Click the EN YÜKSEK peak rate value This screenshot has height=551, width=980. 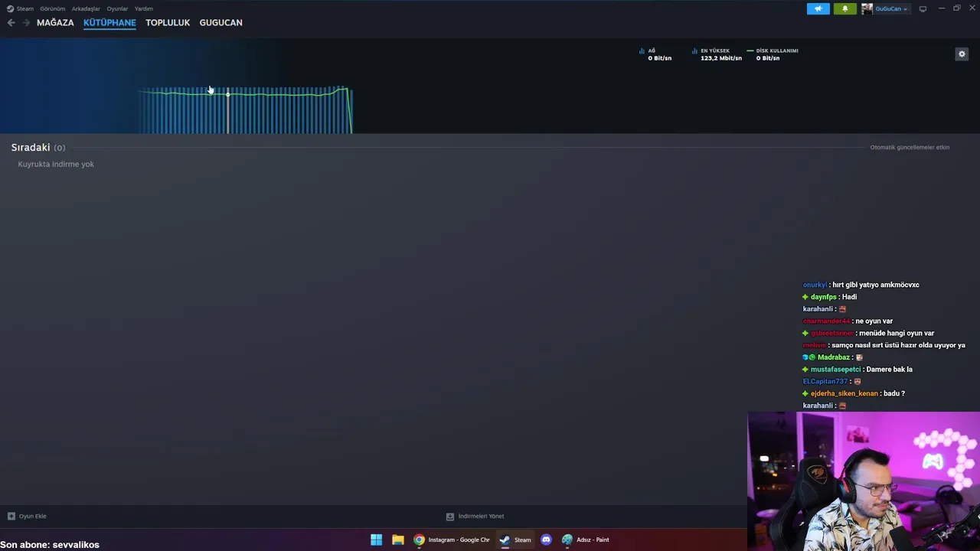720,58
